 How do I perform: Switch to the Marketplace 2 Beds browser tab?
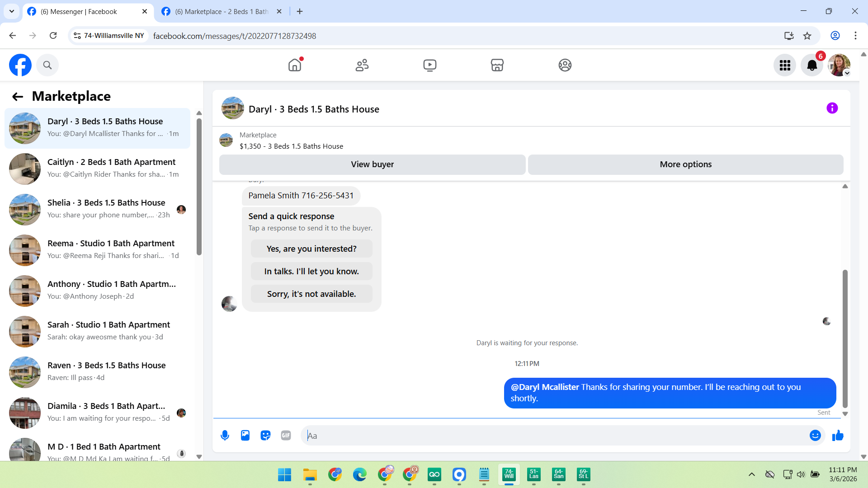(x=222, y=11)
